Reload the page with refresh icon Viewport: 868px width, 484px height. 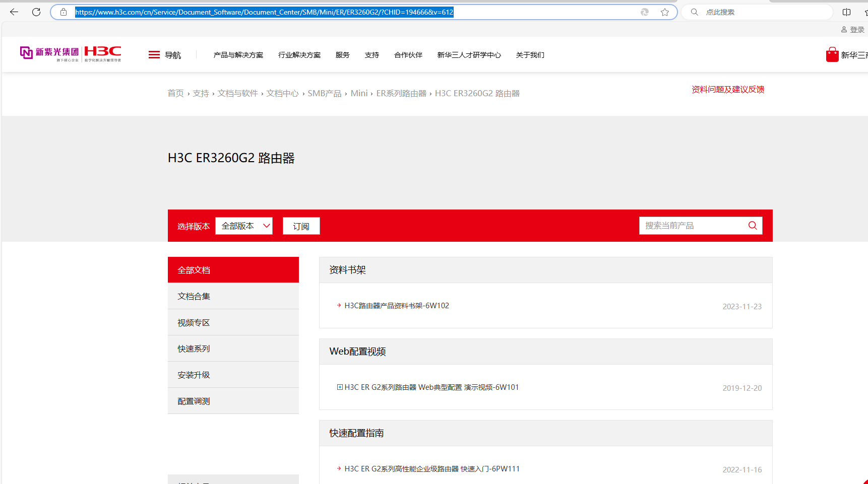click(x=36, y=12)
